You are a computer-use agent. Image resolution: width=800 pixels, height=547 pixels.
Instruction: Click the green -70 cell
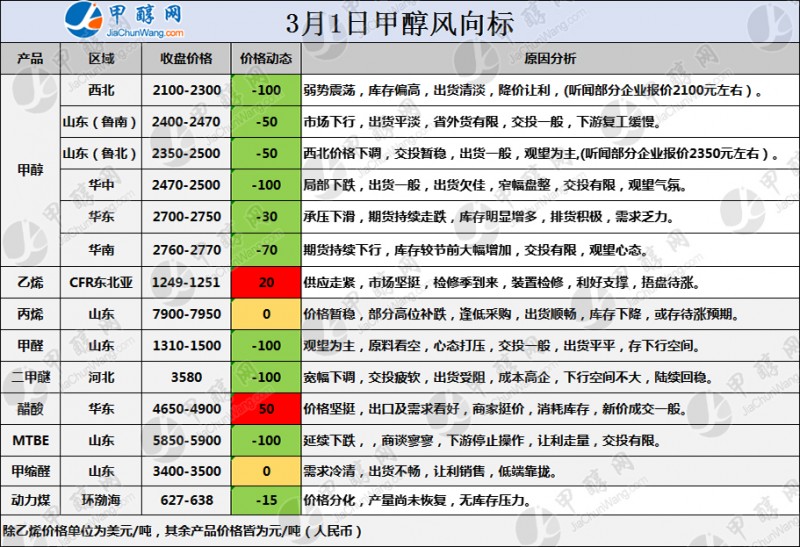266,250
